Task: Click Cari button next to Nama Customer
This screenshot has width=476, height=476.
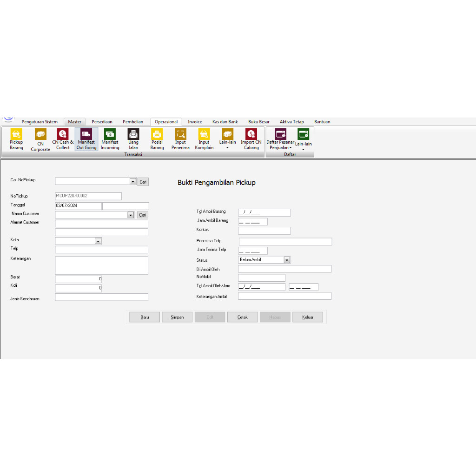Action: tap(142, 215)
